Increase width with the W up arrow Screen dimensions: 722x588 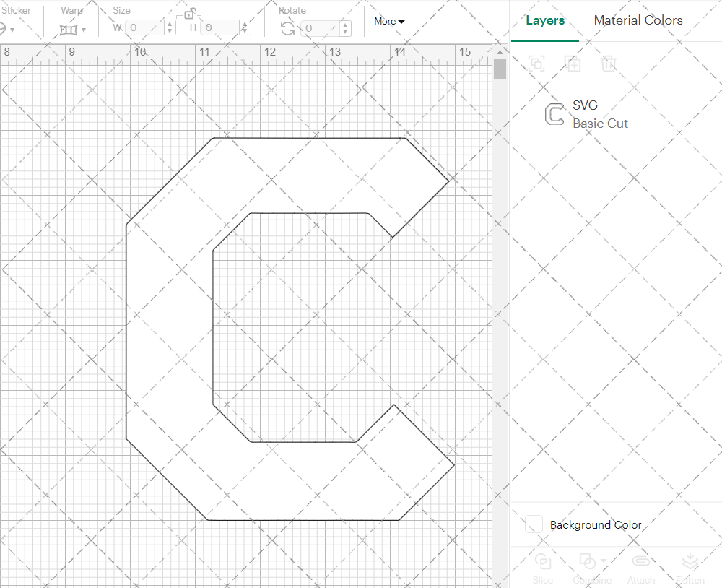point(170,25)
